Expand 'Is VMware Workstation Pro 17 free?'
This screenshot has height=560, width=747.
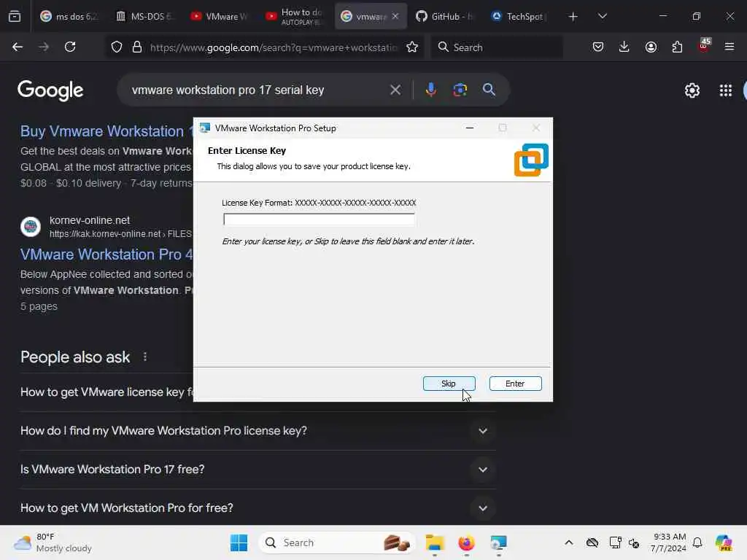point(258,470)
